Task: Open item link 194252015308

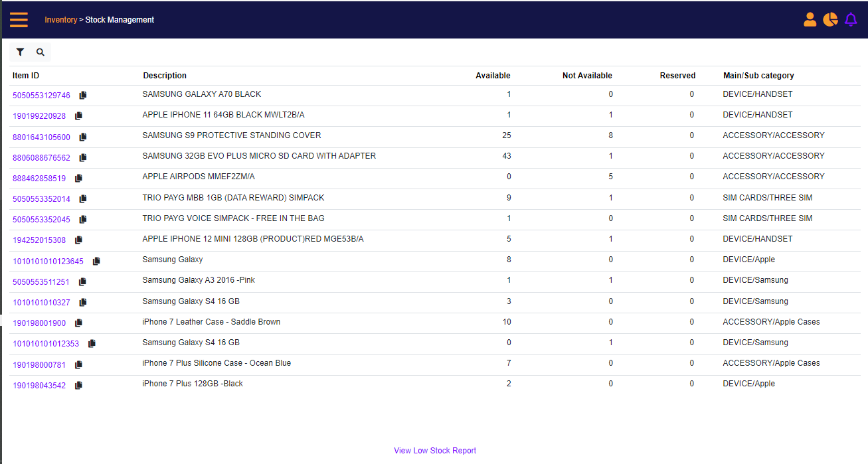Action: pyautogui.click(x=39, y=240)
